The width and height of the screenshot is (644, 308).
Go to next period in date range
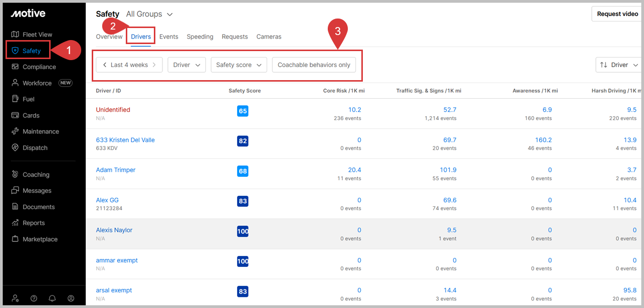point(154,65)
